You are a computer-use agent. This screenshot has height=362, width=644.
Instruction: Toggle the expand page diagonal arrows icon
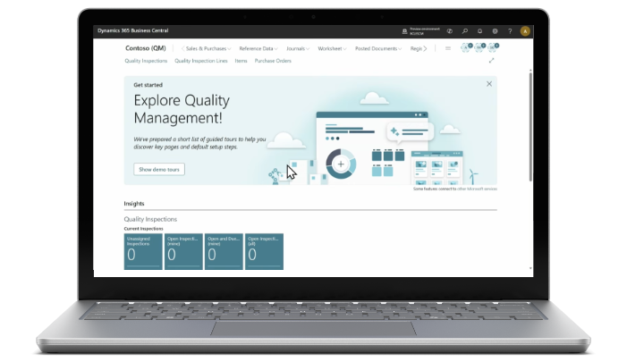point(491,61)
